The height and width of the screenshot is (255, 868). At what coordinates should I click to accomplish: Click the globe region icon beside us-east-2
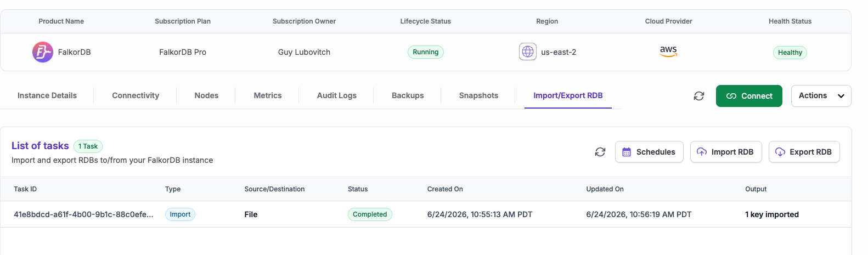[x=528, y=52]
